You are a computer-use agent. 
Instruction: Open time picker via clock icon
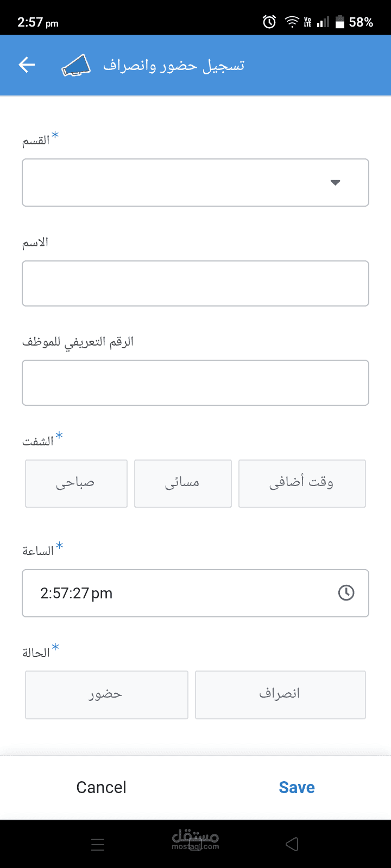346,592
